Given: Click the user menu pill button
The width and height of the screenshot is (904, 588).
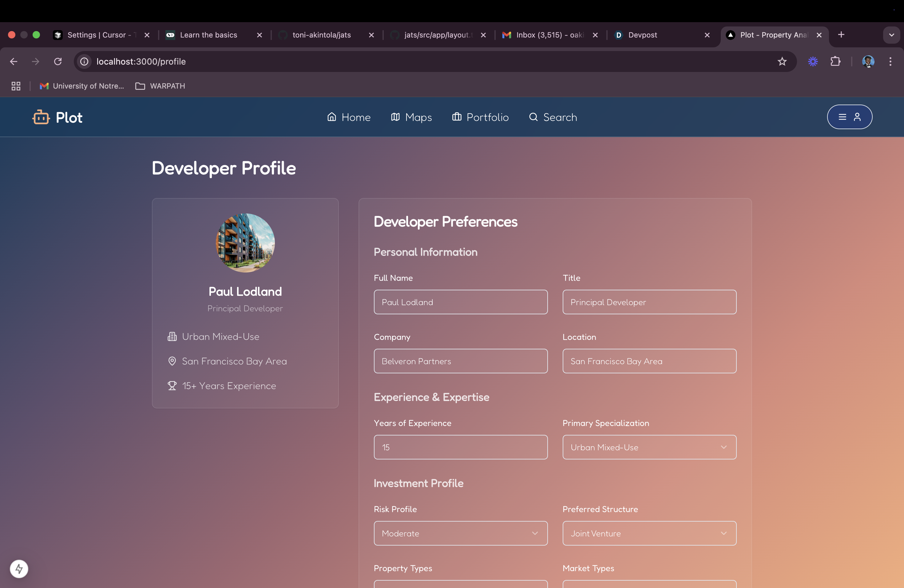Looking at the screenshot, I should 849,117.
